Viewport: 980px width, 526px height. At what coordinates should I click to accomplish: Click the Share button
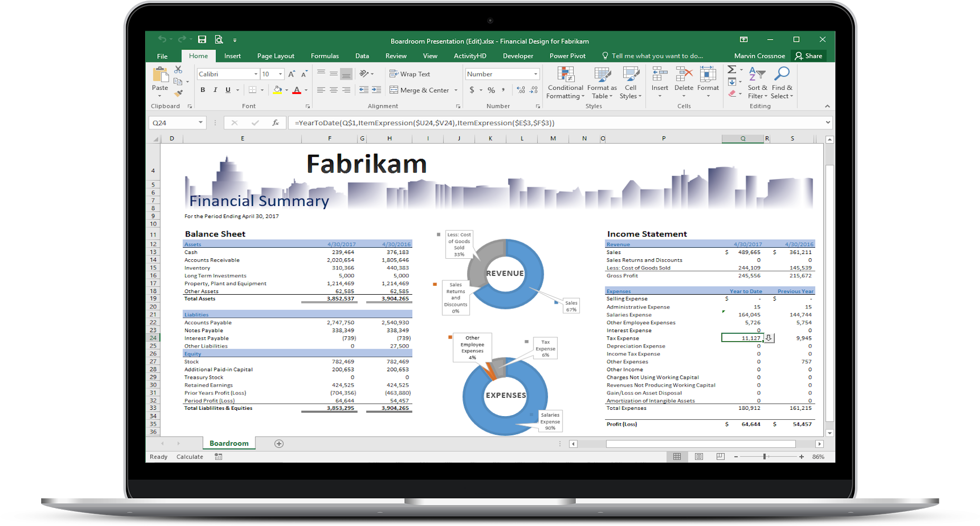(x=808, y=56)
